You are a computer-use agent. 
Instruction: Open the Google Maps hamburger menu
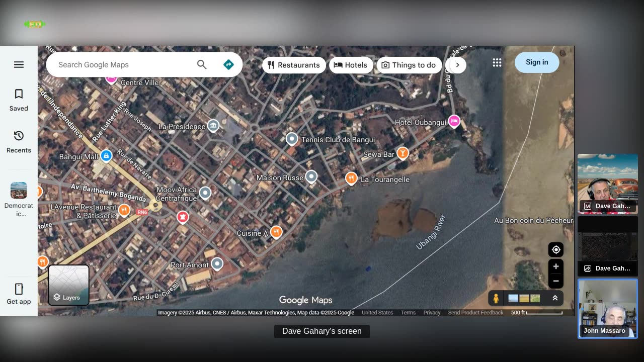point(19,64)
